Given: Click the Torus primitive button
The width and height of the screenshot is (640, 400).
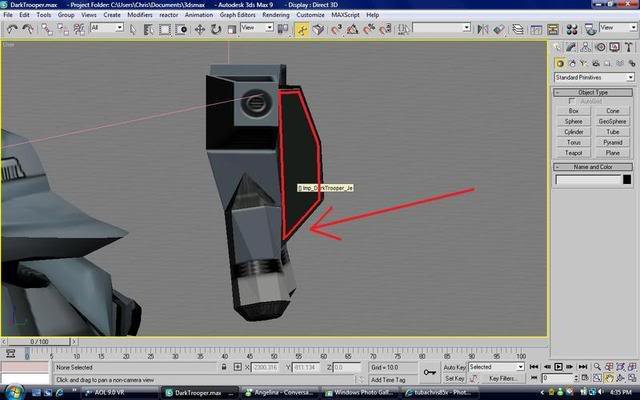Looking at the screenshot, I should coord(573,142).
